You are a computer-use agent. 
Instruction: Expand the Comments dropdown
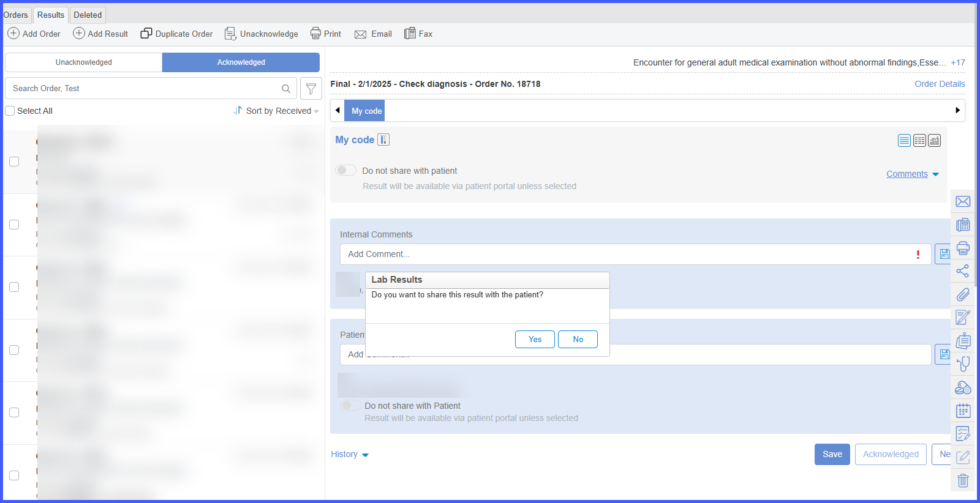tap(913, 174)
